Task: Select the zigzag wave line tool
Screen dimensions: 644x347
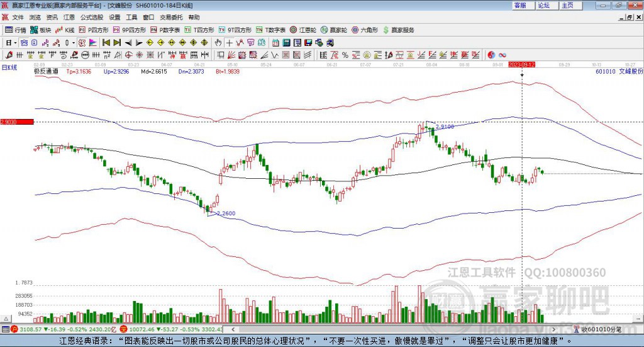Action: (274, 55)
